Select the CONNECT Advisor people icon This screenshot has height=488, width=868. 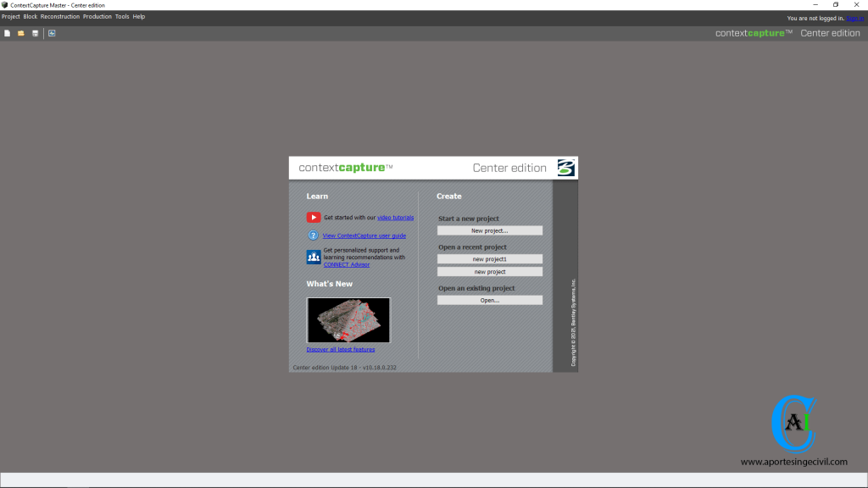click(314, 256)
